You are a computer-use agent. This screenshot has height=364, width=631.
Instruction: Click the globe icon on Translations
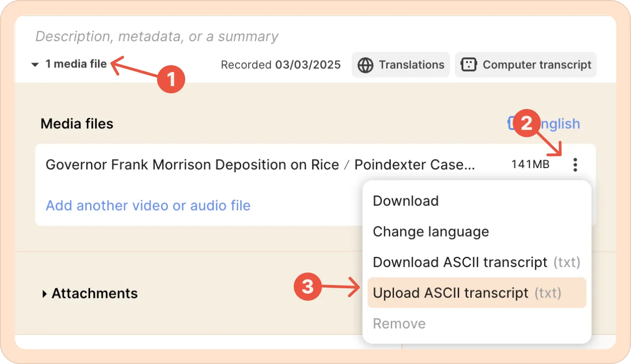pyautogui.click(x=365, y=65)
